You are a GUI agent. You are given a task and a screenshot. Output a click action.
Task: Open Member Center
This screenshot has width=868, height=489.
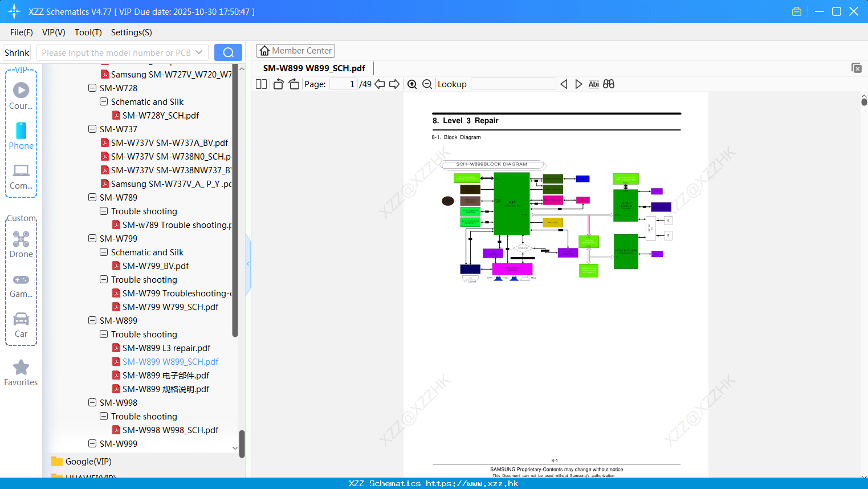coord(295,51)
